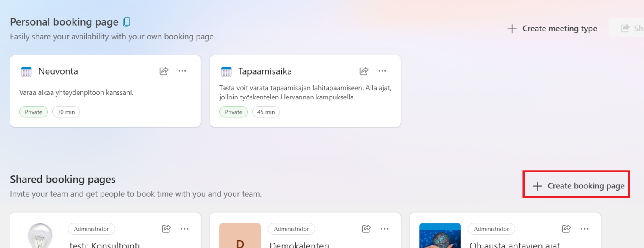Image resolution: width=644 pixels, height=248 pixels.
Task: Click Create meeting type
Action: point(559,29)
